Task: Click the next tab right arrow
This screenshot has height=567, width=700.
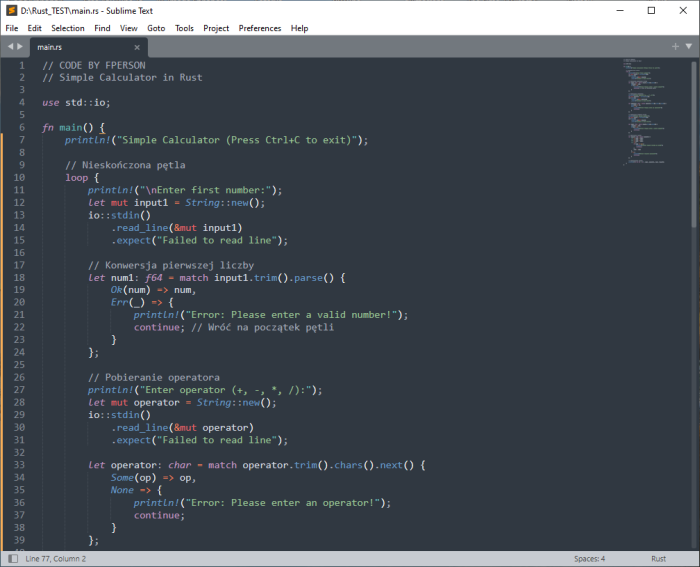Action: coord(20,47)
